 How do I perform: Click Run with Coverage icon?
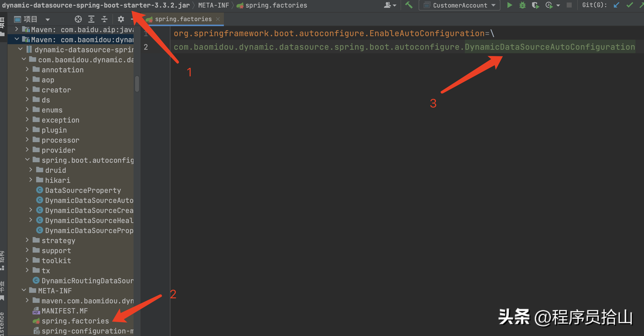tap(535, 5)
